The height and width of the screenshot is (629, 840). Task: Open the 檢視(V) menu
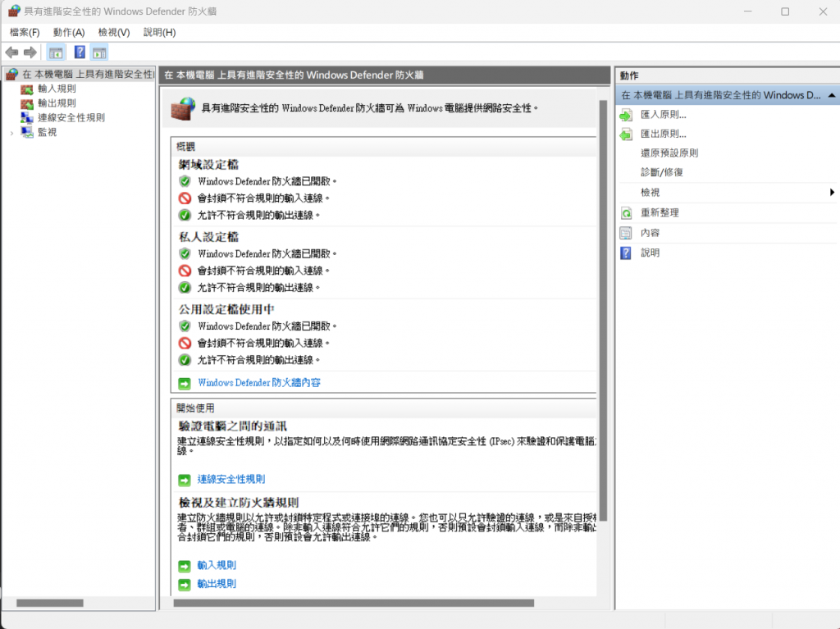pos(114,33)
